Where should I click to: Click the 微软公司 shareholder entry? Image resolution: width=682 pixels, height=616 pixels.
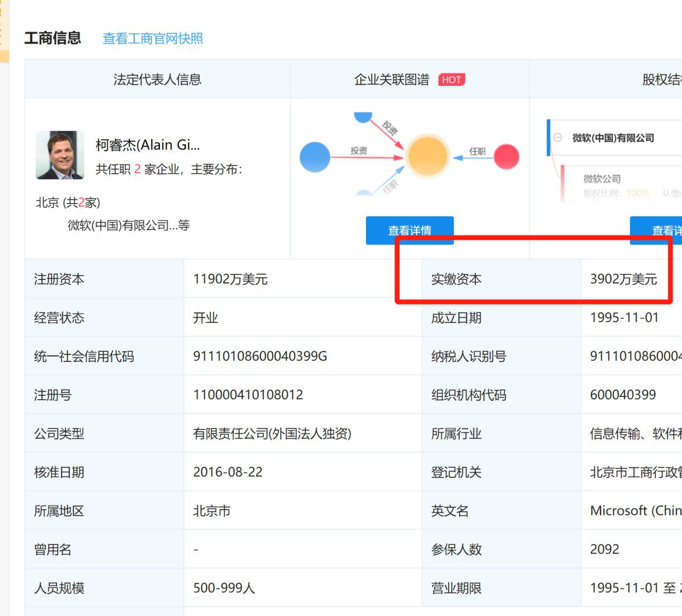coord(602,179)
